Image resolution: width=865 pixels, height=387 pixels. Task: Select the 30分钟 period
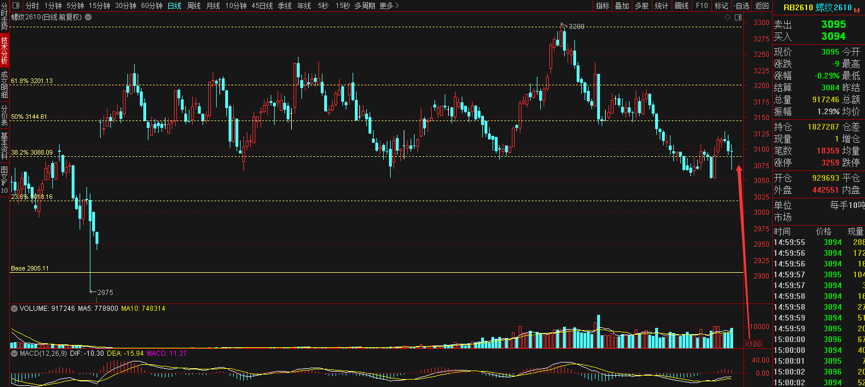pos(125,6)
